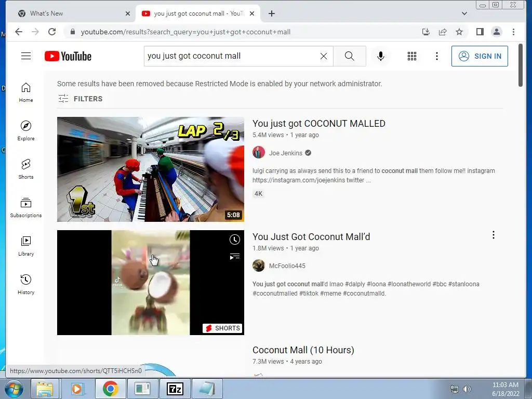
Task: Add Coconut Mall'd short to queue
Action: click(234, 257)
